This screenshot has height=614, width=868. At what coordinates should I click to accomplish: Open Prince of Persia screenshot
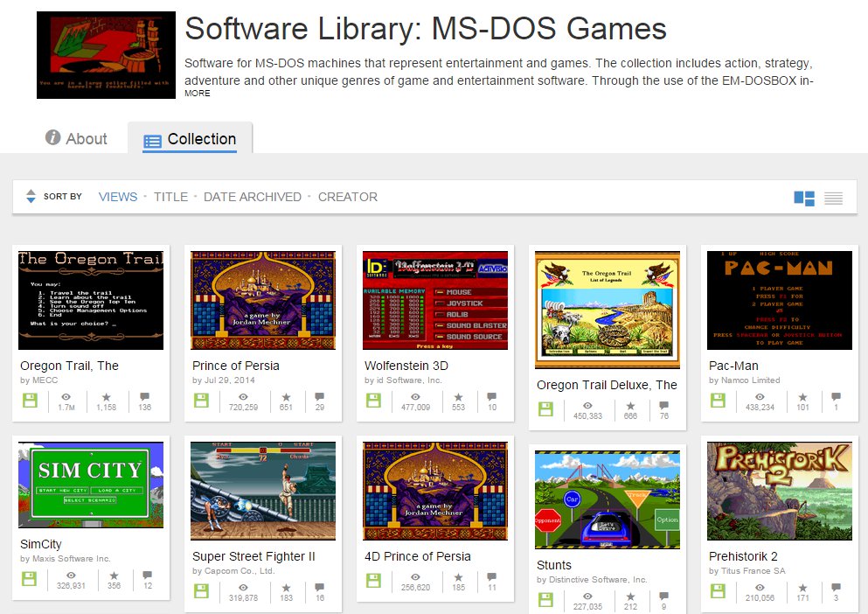click(x=263, y=300)
